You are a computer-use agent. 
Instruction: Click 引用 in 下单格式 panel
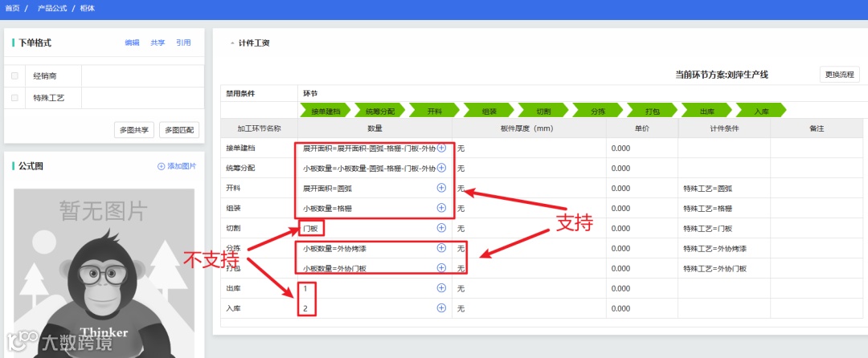(183, 43)
